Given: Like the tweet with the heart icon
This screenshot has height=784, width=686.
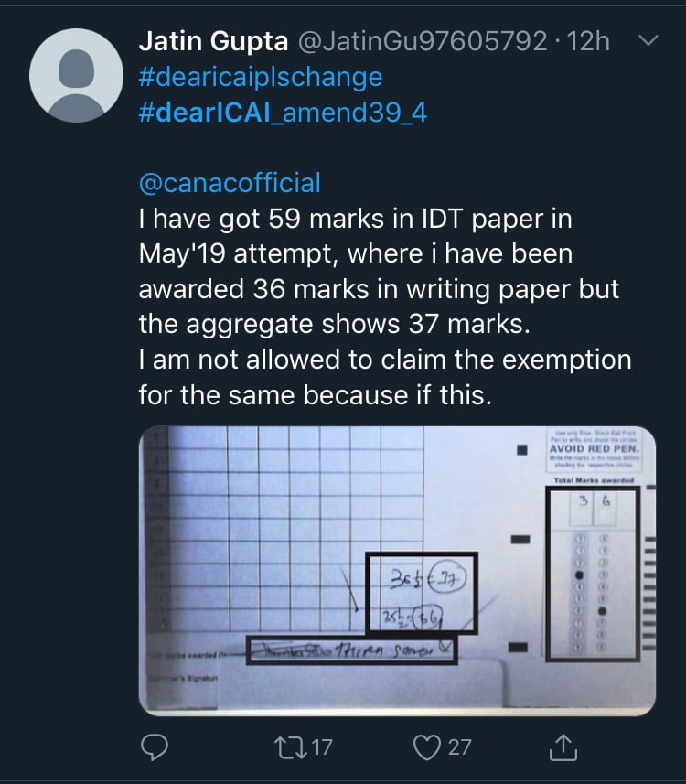Looking at the screenshot, I should tap(426, 747).
